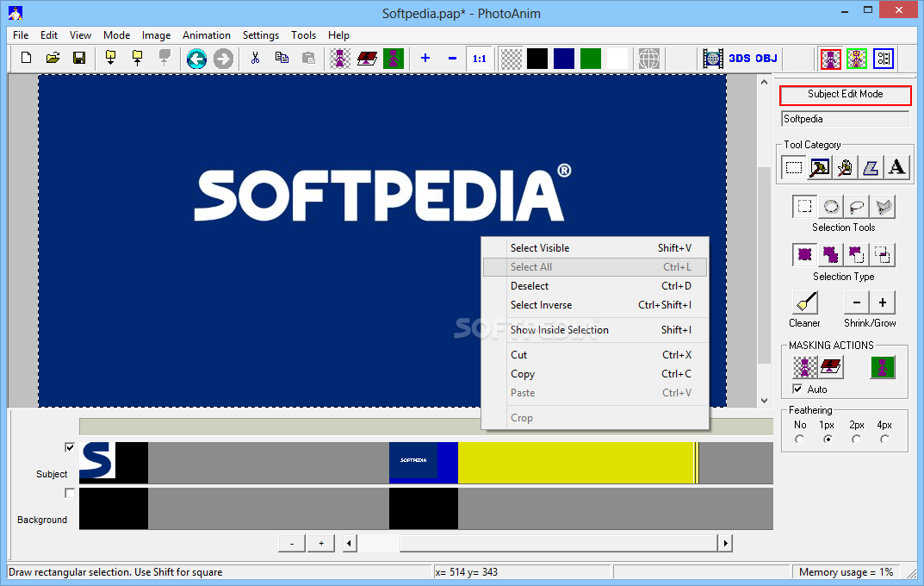Click the green-bordered figure mode icon
Screen dimensions: 924x586
[857, 59]
